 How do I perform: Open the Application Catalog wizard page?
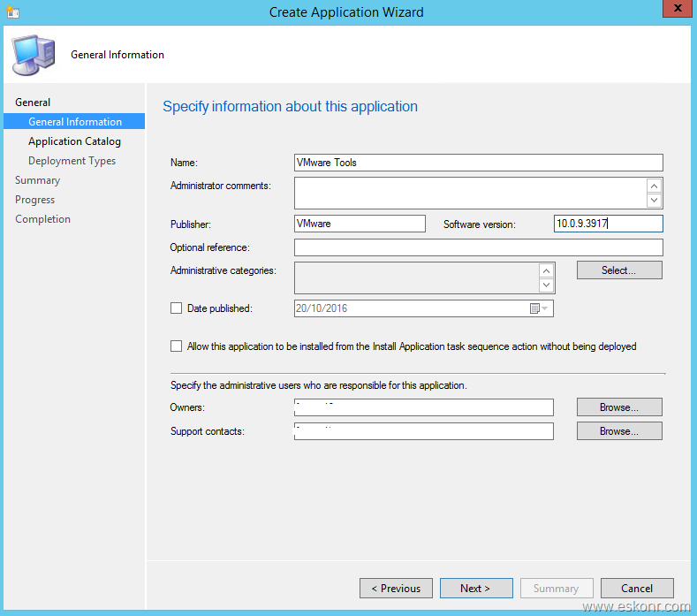[74, 141]
